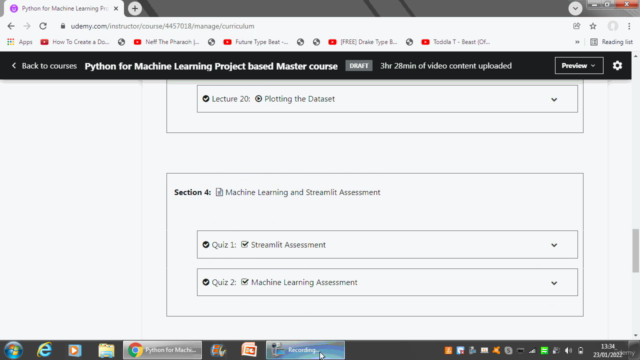Click the browser forward arrow
Image resolution: width=640 pixels, height=360 pixels.
[27, 26]
